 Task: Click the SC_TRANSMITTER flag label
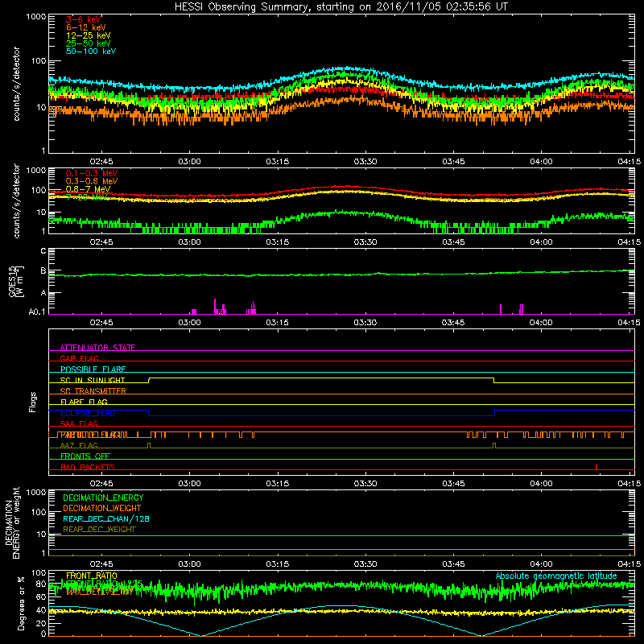[93, 391]
